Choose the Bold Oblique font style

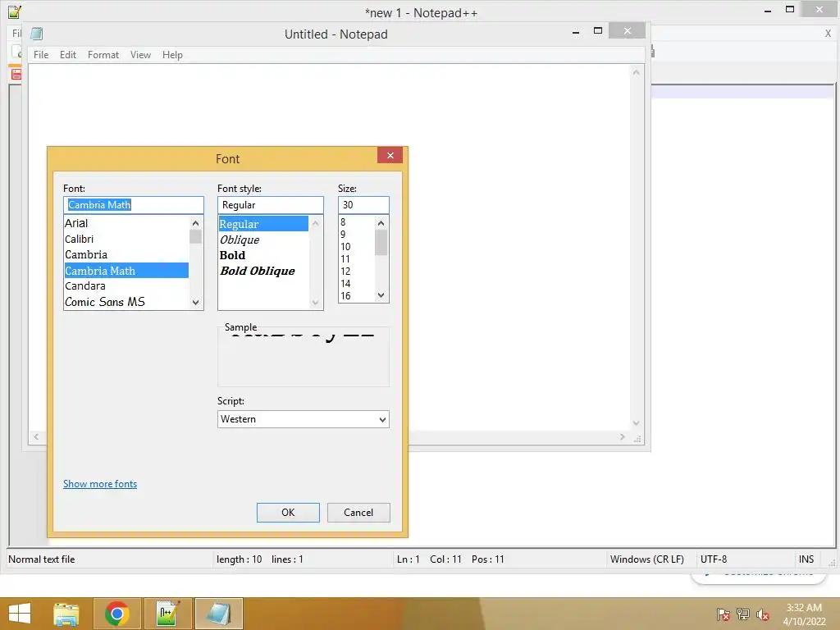tap(263, 271)
